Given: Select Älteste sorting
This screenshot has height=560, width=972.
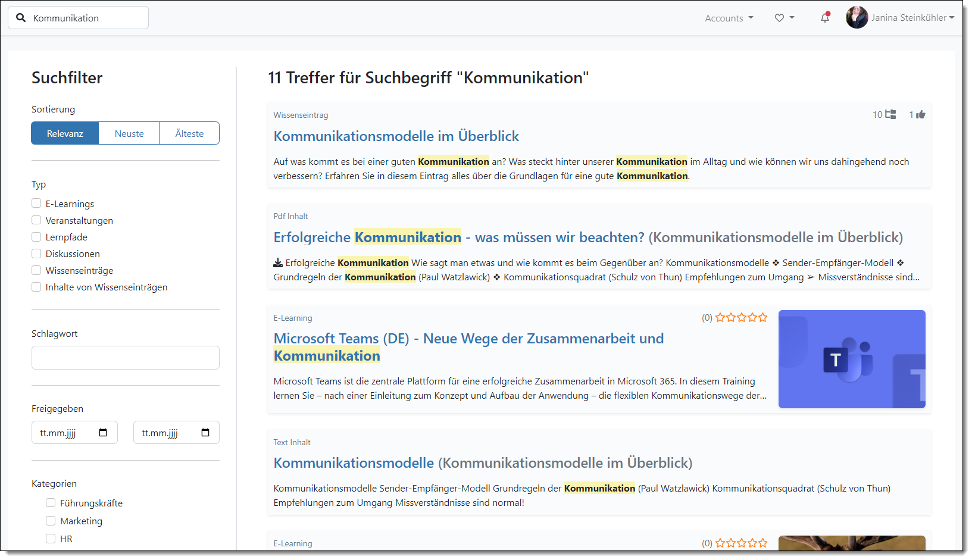Looking at the screenshot, I should pos(189,133).
